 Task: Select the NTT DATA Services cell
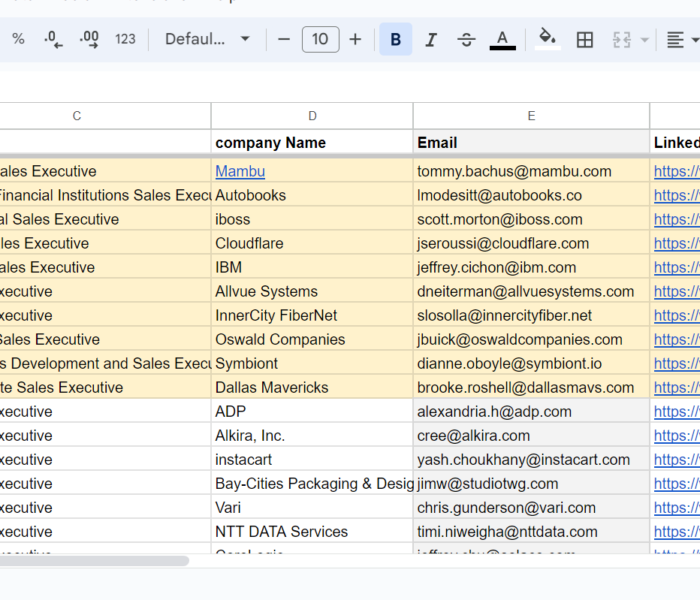(312, 532)
